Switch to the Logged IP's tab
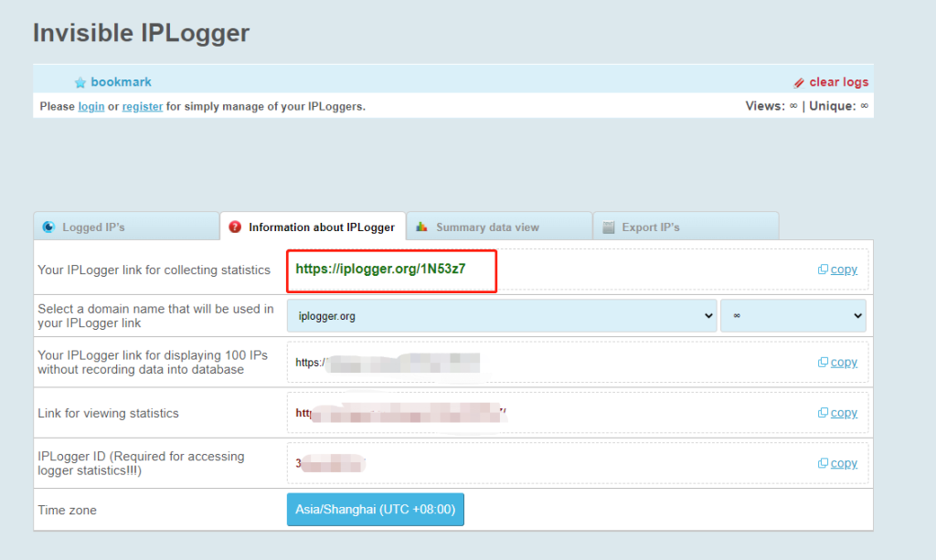Screen dimensions: 936x560 point(126,227)
